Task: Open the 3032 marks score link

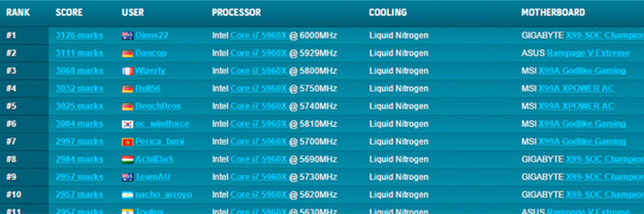Action: pyautogui.click(x=79, y=88)
